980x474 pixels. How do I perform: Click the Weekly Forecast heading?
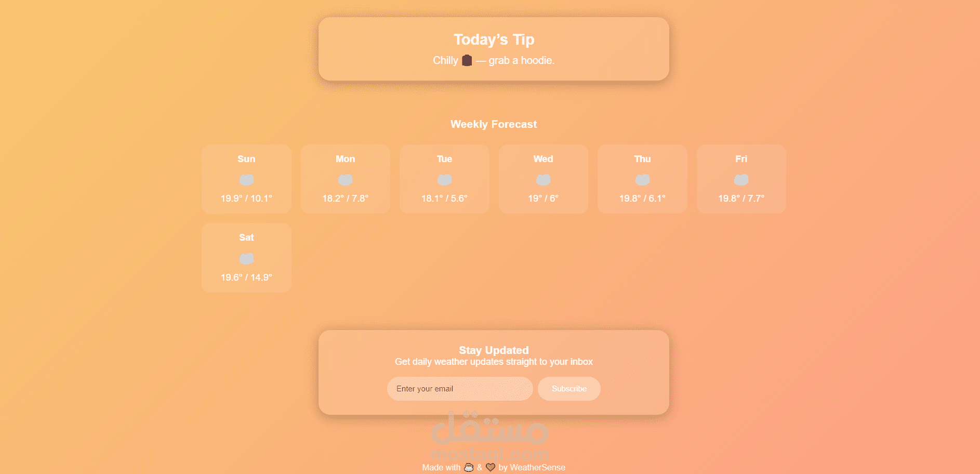493,124
